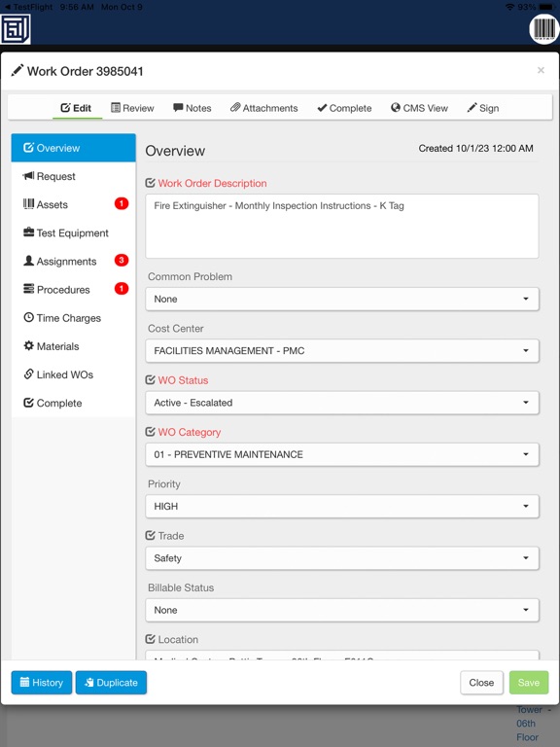
Task: Switch to the Edit tab
Action: (x=76, y=108)
